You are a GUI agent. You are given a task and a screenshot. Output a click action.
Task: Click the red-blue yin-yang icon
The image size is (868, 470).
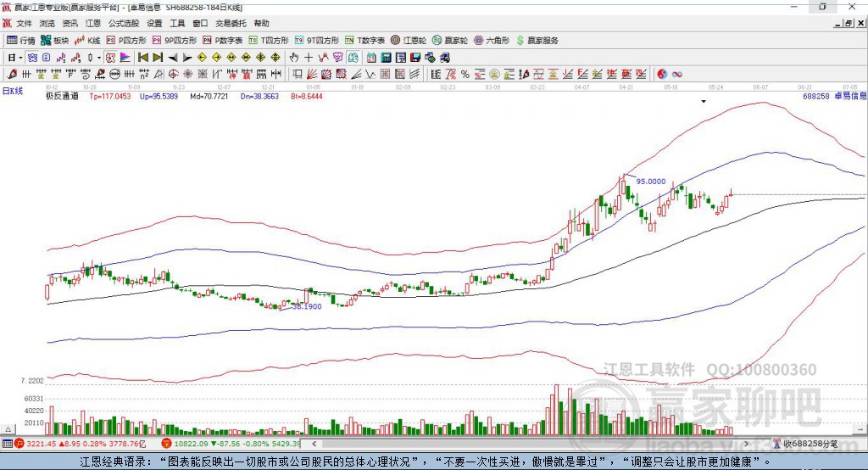click(662, 75)
